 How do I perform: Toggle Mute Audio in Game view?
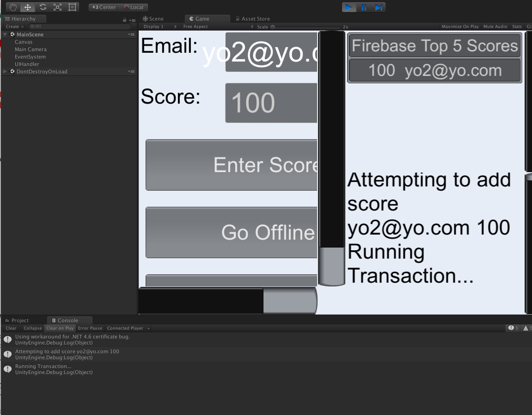tap(495, 27)
